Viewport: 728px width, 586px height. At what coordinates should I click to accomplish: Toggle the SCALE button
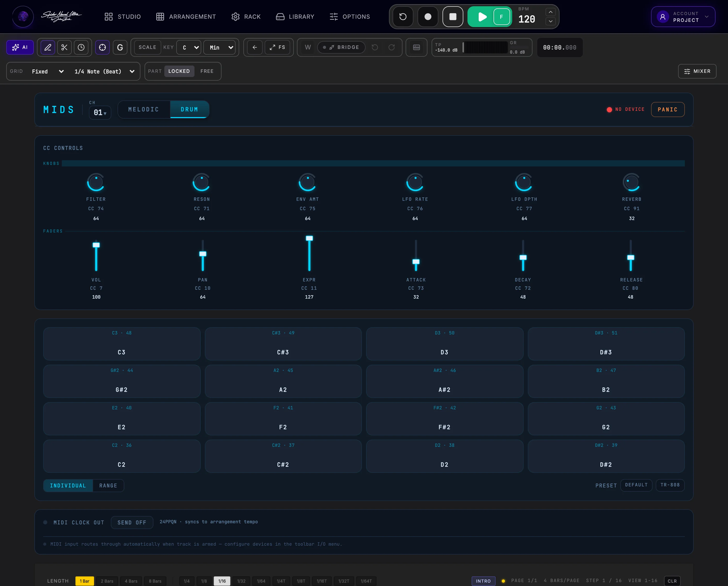coord(147,47)
